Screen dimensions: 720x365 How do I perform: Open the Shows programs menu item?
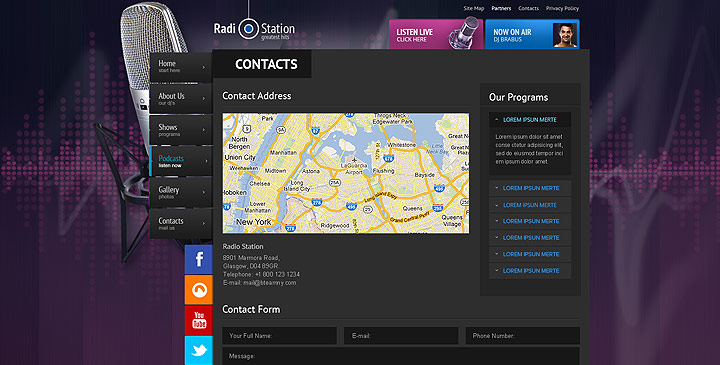click(180, 130)
